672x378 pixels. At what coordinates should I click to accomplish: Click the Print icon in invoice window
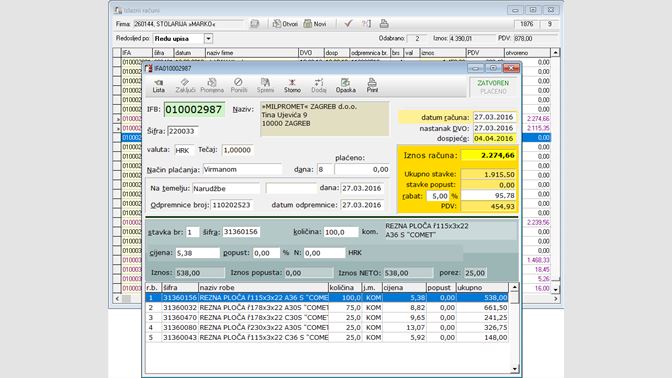coord(372,86)
